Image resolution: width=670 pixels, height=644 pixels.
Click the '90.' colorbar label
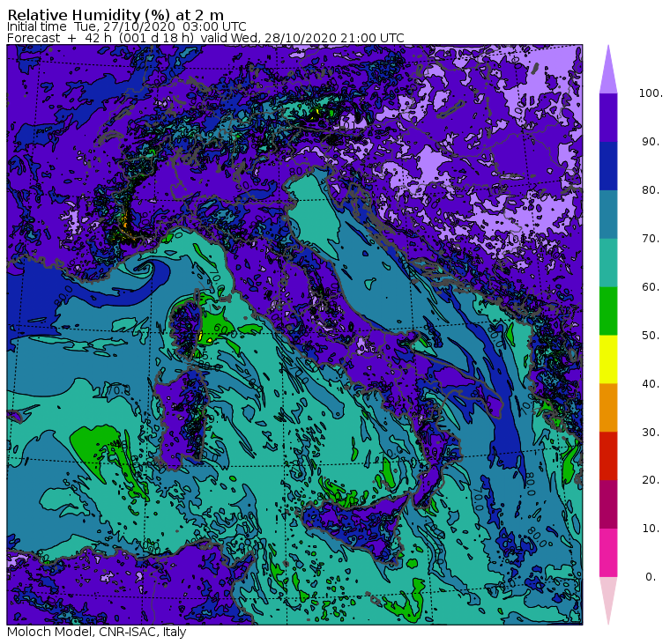click(651, 141)
